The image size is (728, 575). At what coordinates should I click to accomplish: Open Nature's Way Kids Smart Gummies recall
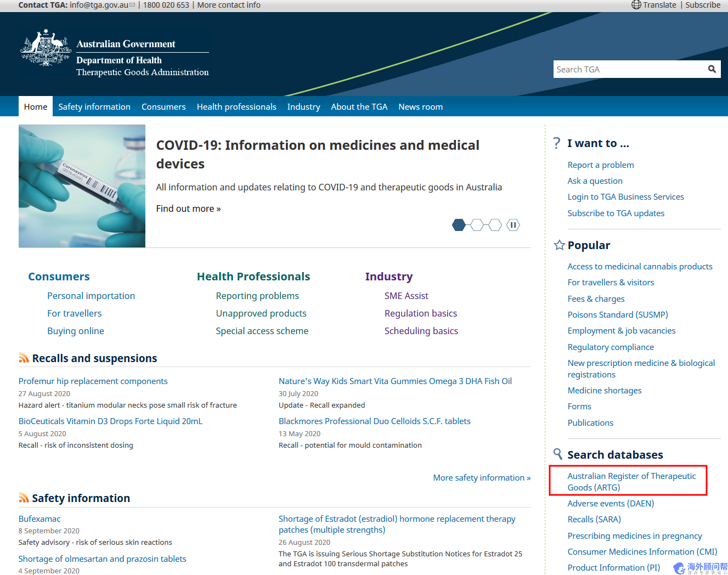(395, 381)
